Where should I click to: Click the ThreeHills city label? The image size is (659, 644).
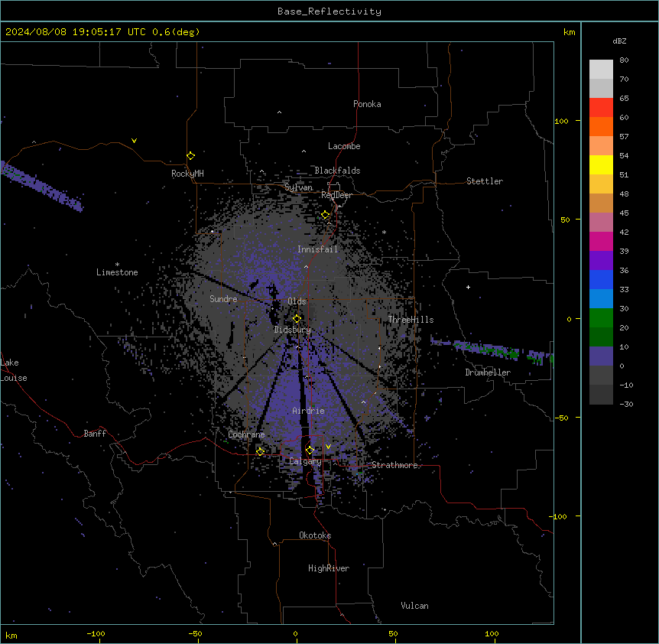click(x=411, y=320)
